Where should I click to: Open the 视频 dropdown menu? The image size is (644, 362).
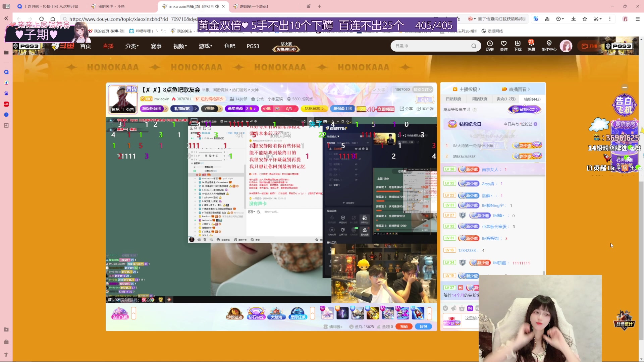(x=180, y=46)
